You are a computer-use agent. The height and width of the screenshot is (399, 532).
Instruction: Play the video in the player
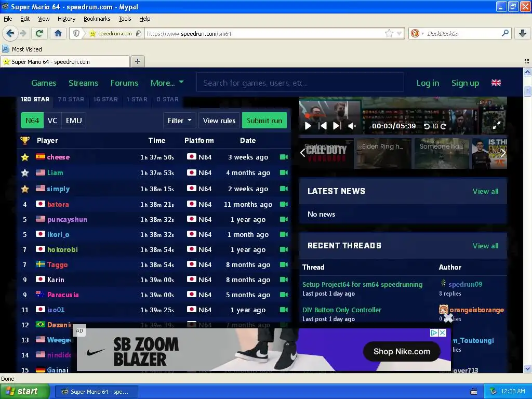308,126
